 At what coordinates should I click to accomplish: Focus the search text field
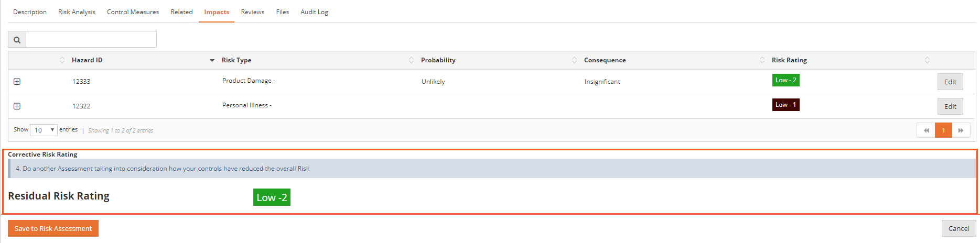(91, 40)
